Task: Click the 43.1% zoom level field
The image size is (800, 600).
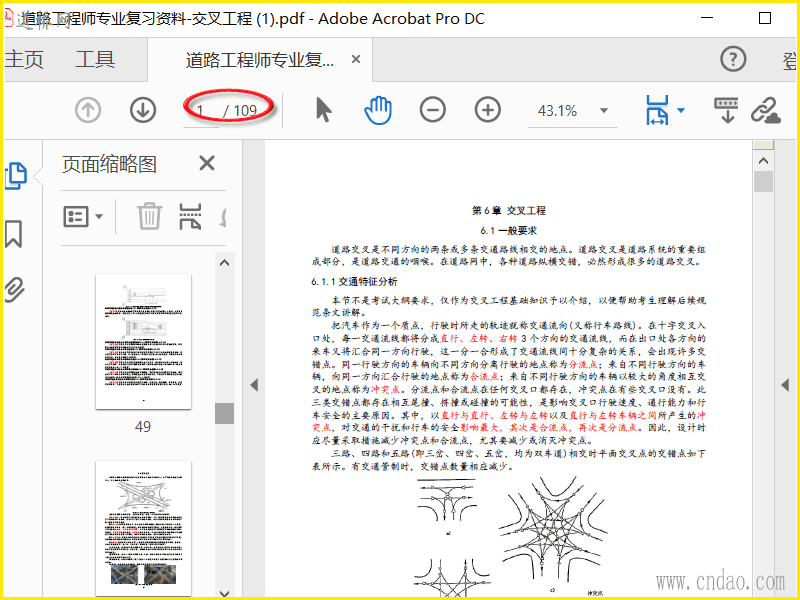Action: pos(557,111)
